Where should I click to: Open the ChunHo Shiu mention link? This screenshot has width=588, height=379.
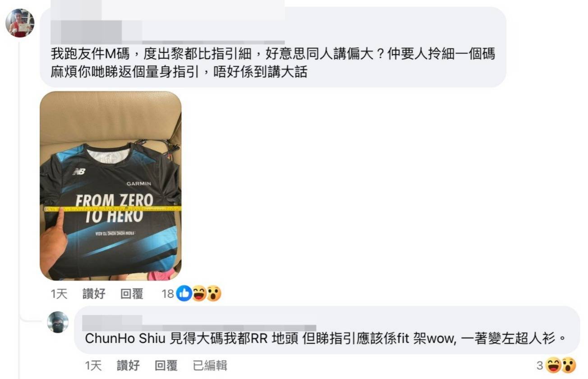(125, 338)
